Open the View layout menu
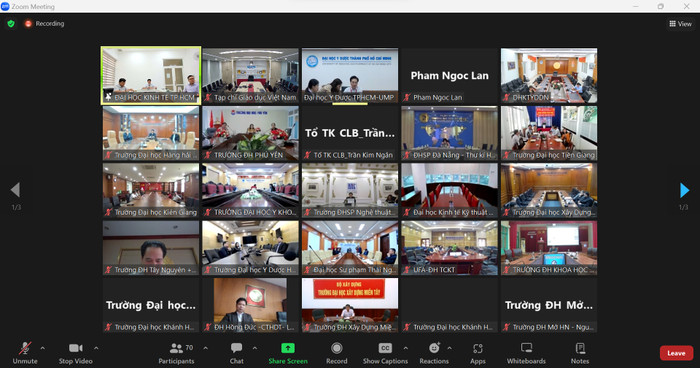This screenshot has width=700, height=368. 680,24
